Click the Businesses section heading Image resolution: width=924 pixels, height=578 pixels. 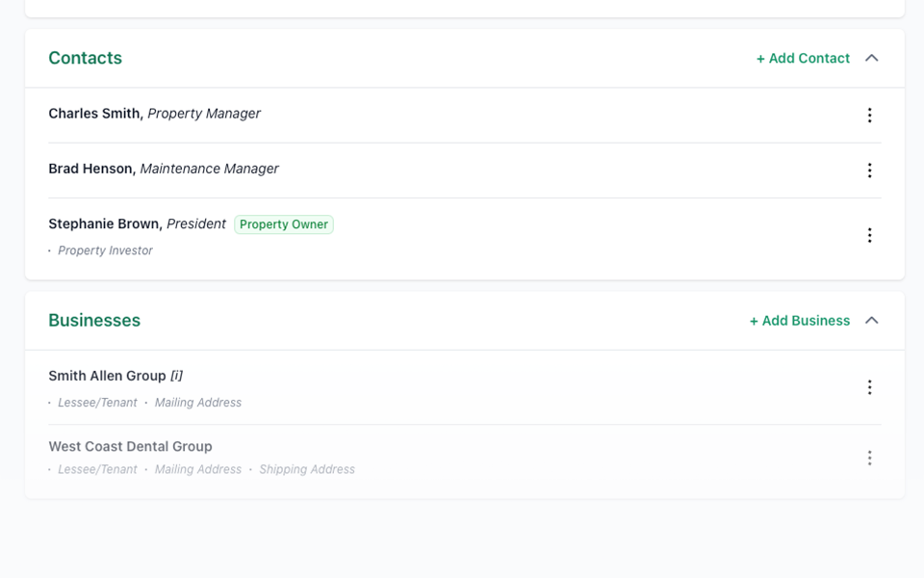94,320
